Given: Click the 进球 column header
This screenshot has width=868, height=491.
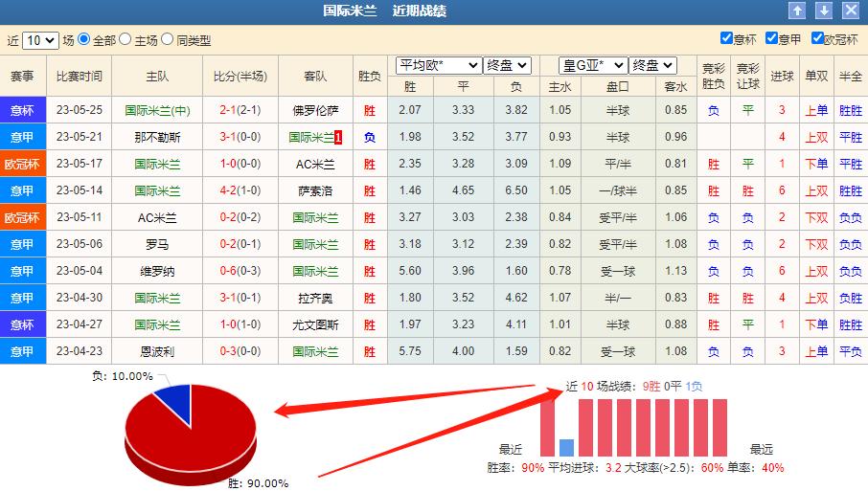Looking at the screenshot, I should pyautogui.click(x=782, y=77).
